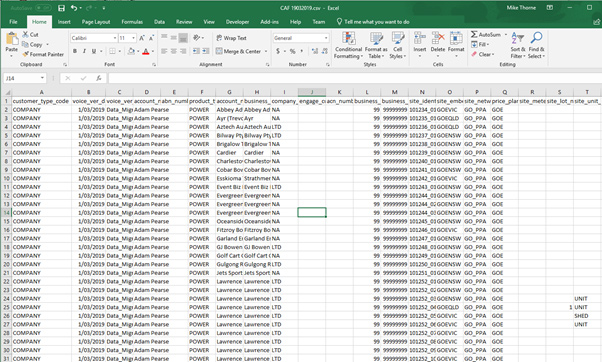Open the font size dropdown
The height and width of the screenshot is (362, 602).
point(134,38)
